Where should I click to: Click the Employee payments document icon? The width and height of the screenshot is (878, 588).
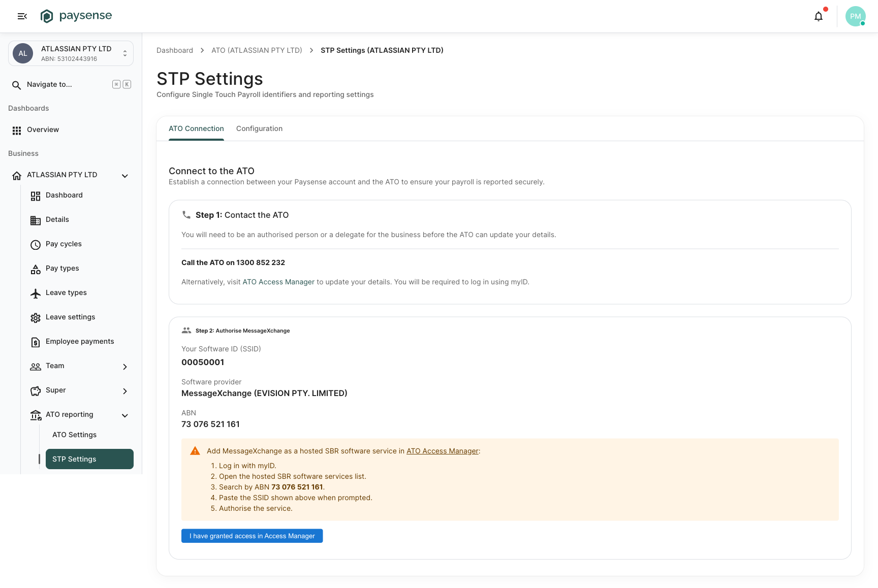coord(36,342)
